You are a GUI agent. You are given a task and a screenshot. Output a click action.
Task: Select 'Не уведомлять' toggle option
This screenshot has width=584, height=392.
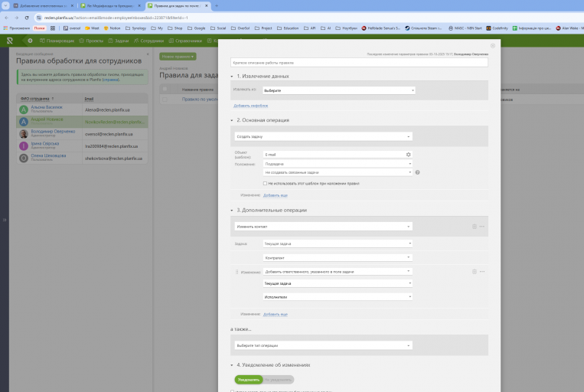(x=278, y=379)
